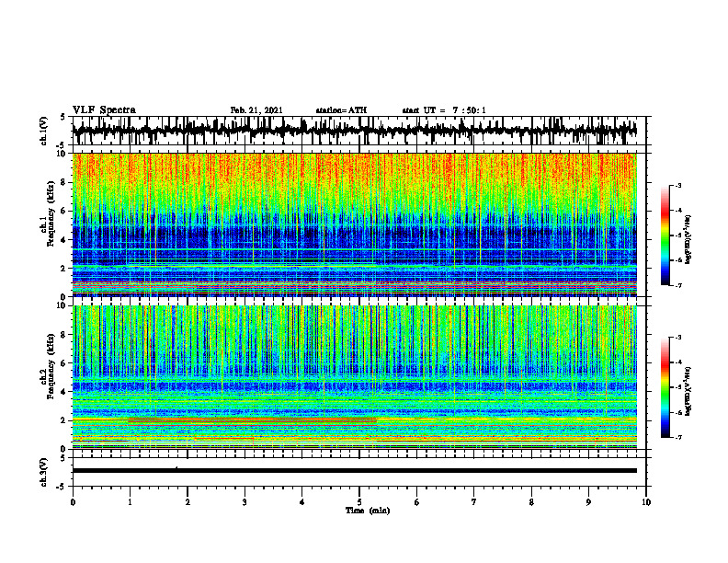This screenshot has width=728, height=563.
Task: Click the "7" tick on the time axis
Action: pos(474,502)
